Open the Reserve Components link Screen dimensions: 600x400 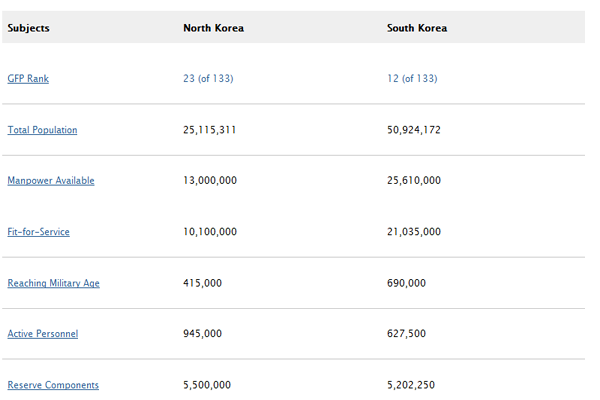pyautogui.click(x=53, y=385)
